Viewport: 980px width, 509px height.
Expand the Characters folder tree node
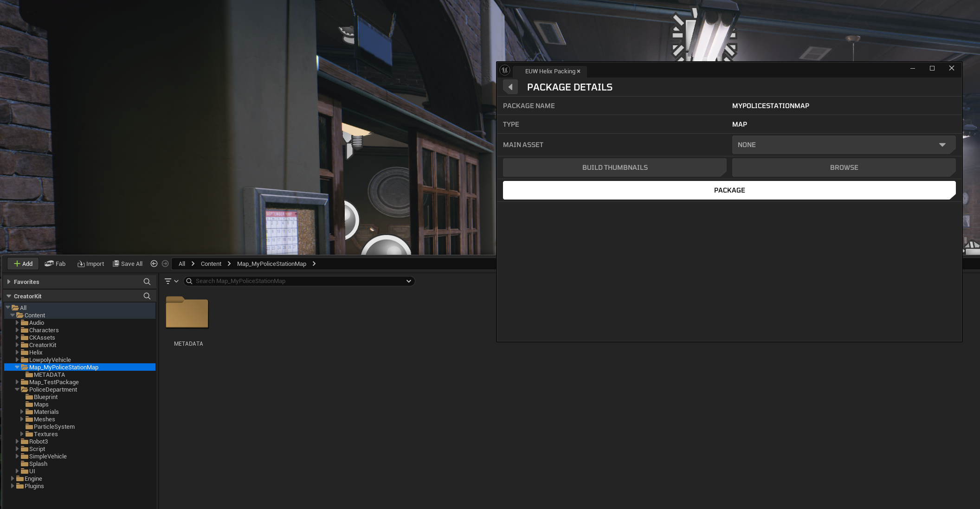coord(17,330)
